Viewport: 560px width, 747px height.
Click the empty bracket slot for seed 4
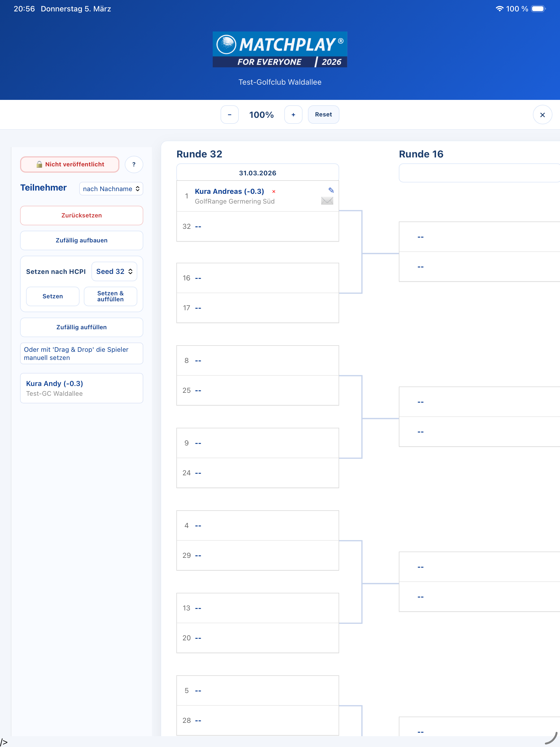coord(257,526)
